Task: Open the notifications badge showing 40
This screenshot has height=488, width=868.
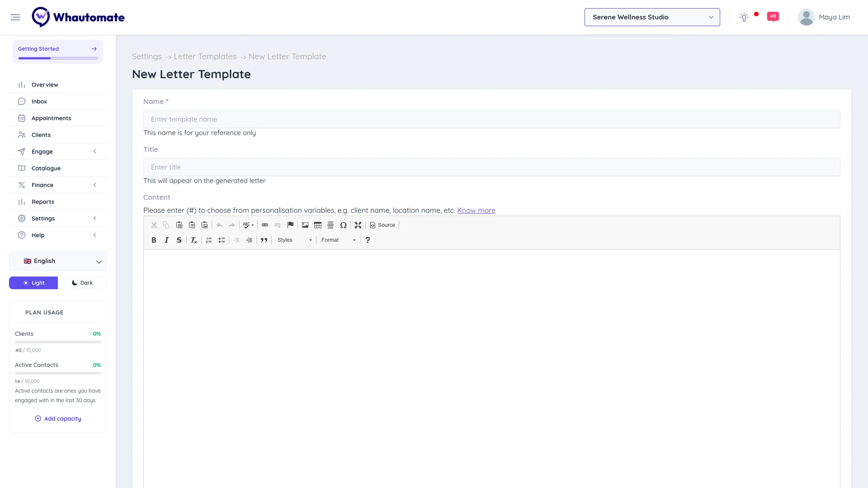Action: (773, 16)
